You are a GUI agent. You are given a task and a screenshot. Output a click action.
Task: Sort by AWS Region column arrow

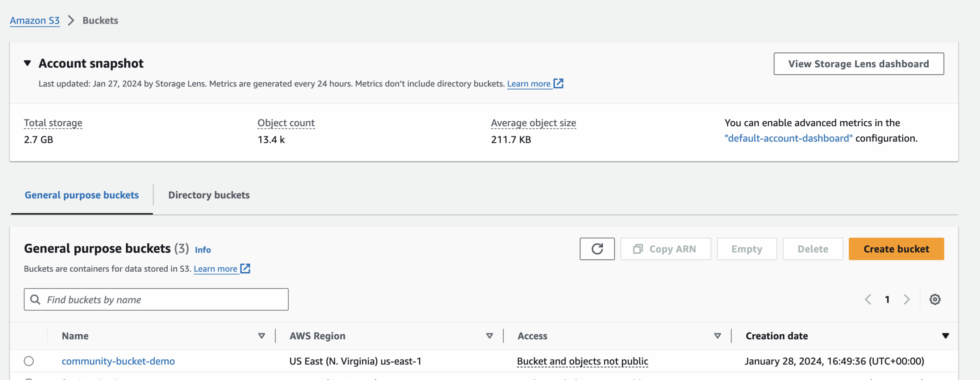[x=489, y=336]
